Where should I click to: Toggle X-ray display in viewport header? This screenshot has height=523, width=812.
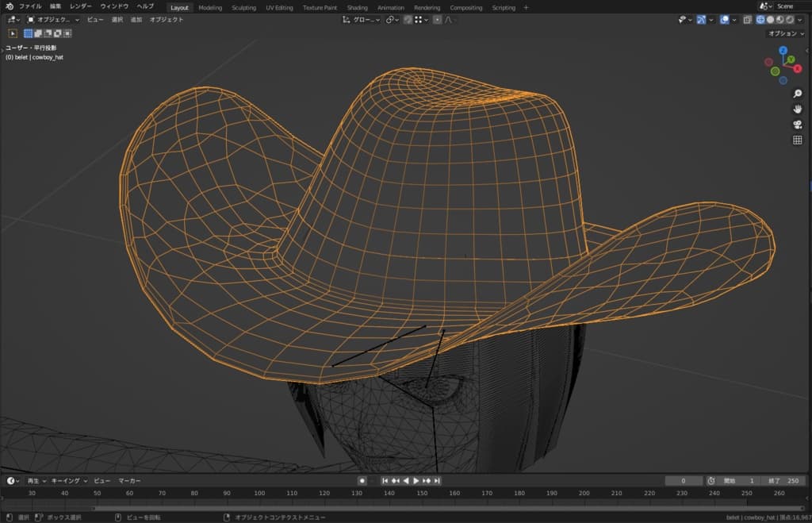point(747,20)
